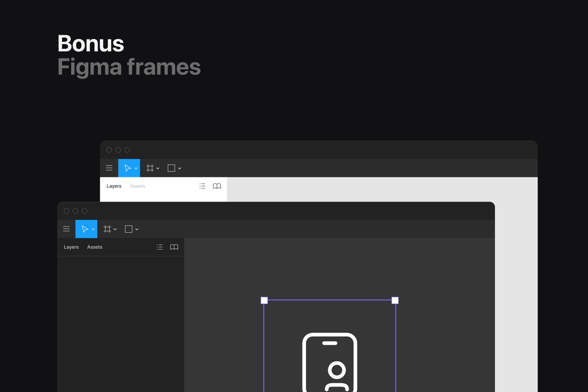This screenshot has width=588, height=392.
Task: Select Frame tool in light back window
Action: tap(150, 168)
